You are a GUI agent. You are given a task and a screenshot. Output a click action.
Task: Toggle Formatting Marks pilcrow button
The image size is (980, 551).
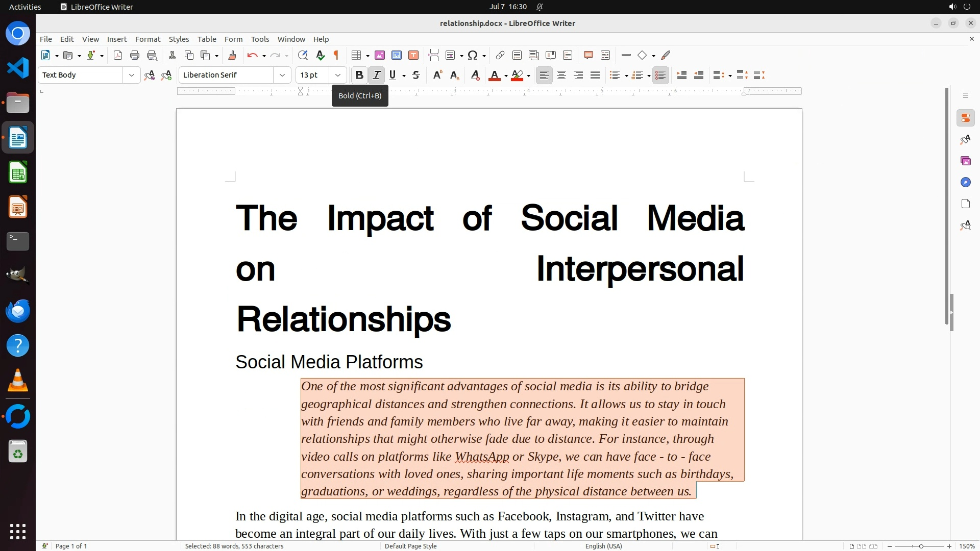point(336,55)
